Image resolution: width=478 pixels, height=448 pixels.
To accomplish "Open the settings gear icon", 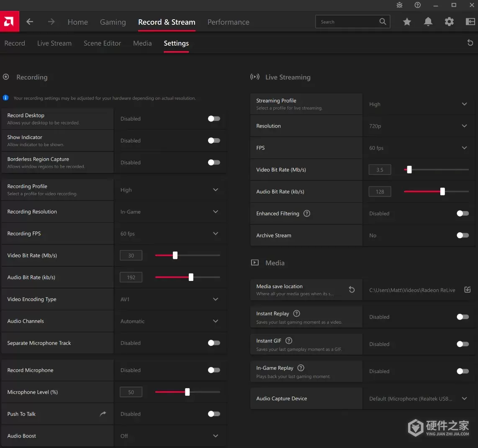I will tap(449, 22).
